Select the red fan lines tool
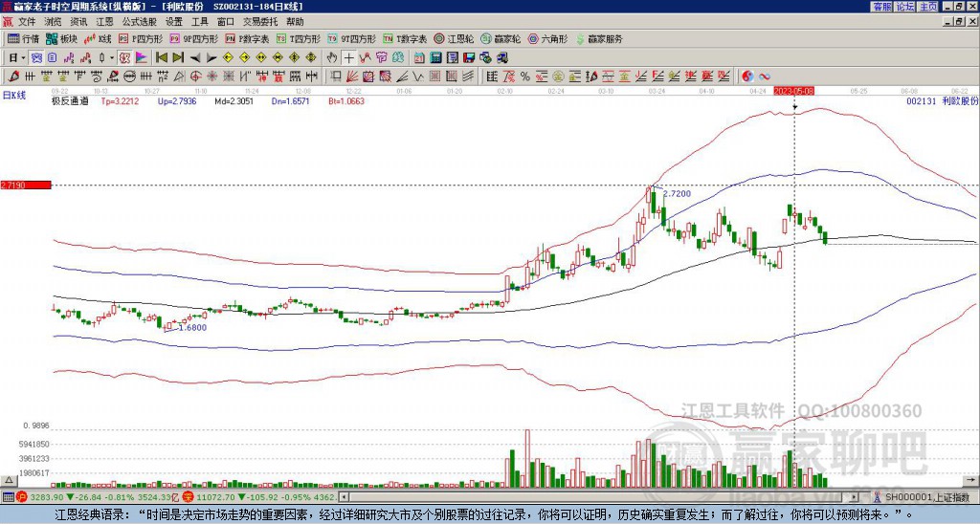980x524 pixels. pyautogui.click(x=352, y=76)
